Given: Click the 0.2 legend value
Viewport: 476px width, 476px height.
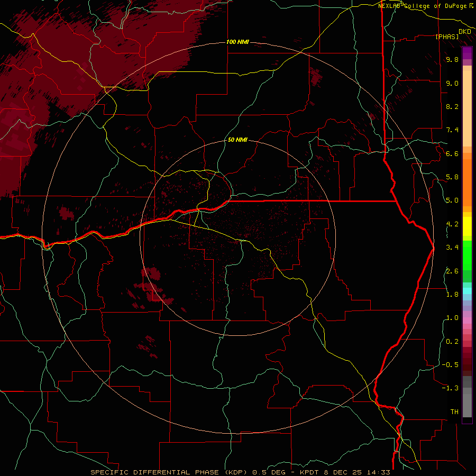Looking at the screenshot, I should pos(452,342).
